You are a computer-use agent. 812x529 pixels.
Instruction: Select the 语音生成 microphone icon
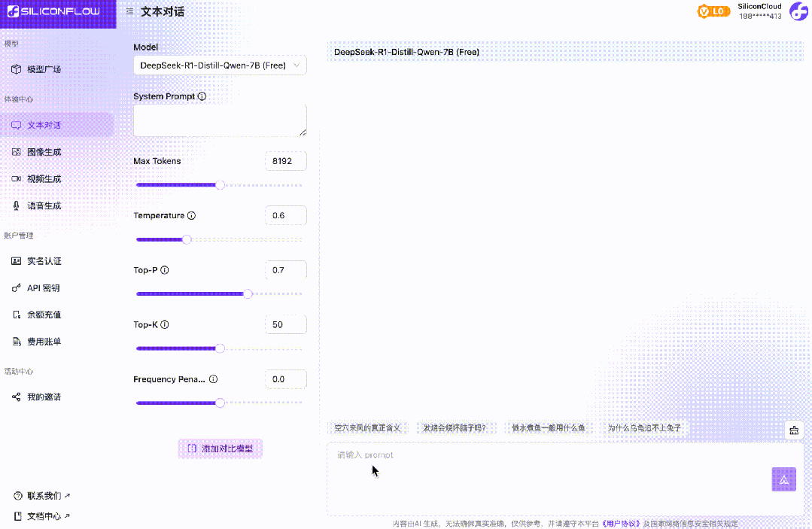[17, 205]
